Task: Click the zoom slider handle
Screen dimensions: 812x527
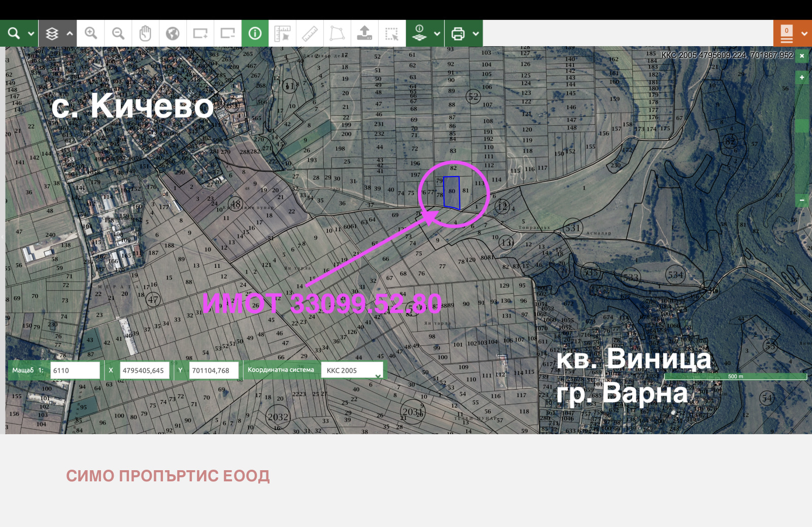Action: pos(802,126)
